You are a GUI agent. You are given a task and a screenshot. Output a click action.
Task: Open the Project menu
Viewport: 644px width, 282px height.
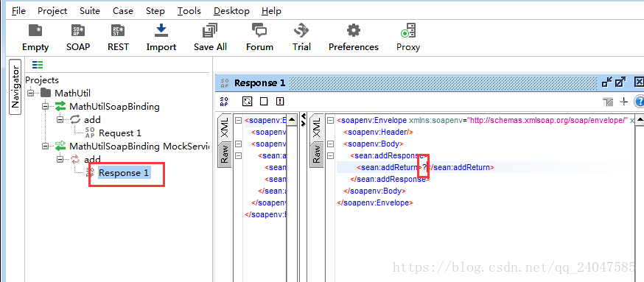52,11
